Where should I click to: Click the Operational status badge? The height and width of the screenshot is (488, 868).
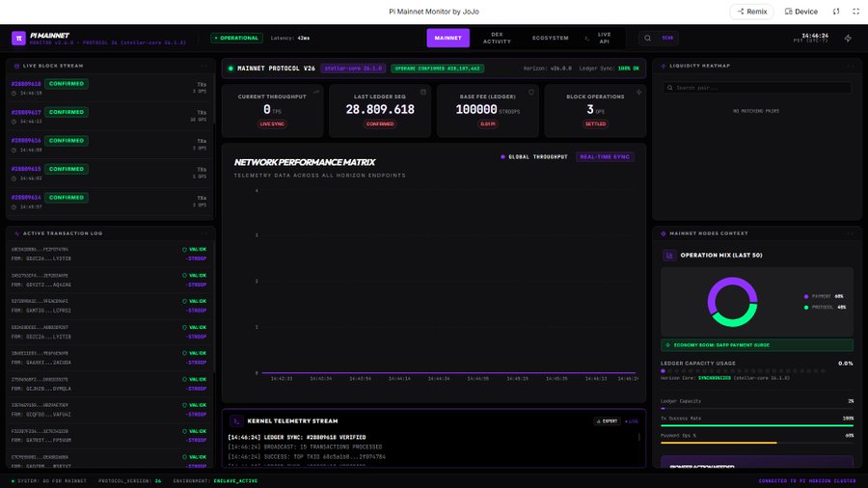(236, 39)
